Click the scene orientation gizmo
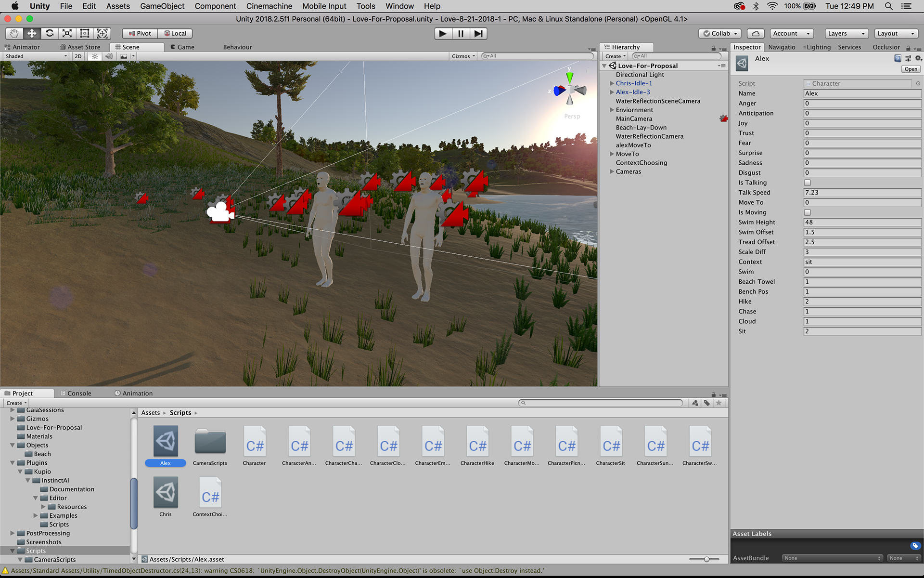The width and height of the screenshot is (924, 578). [570, 90]
